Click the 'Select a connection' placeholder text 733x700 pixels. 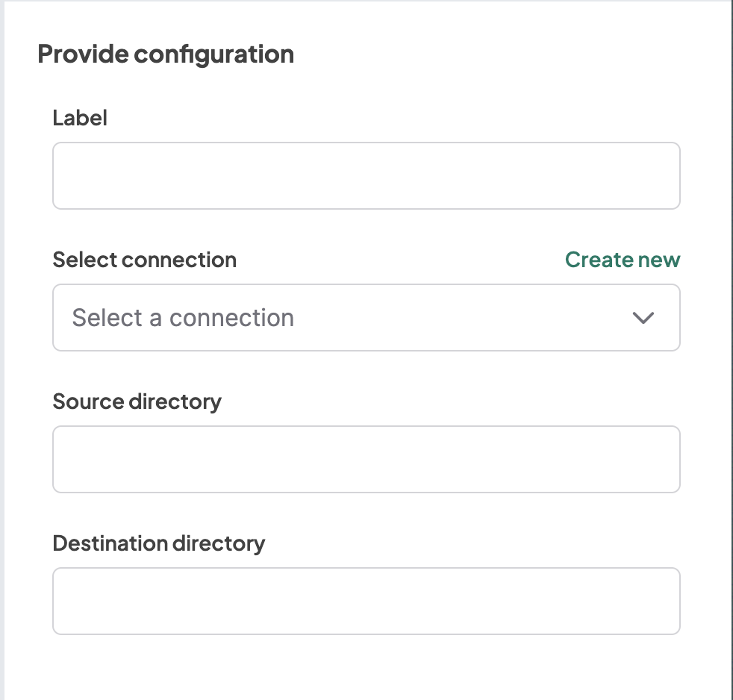tap(183, 318)
